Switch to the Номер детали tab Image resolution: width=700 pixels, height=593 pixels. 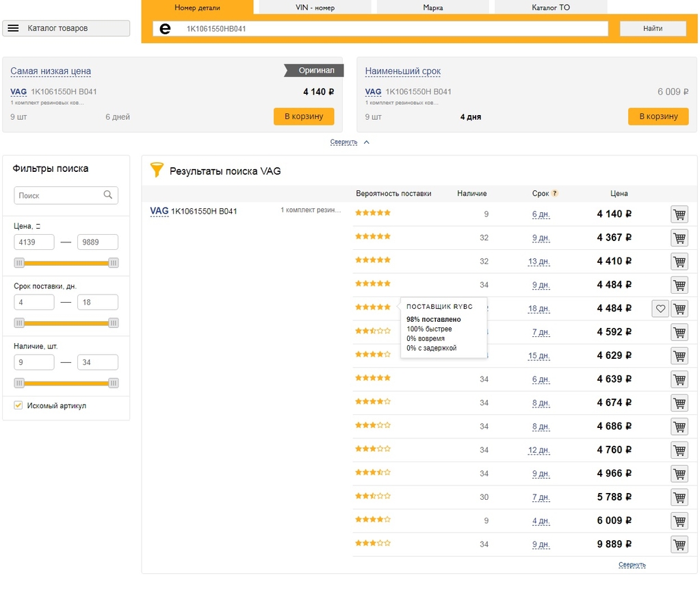[197, 7]
